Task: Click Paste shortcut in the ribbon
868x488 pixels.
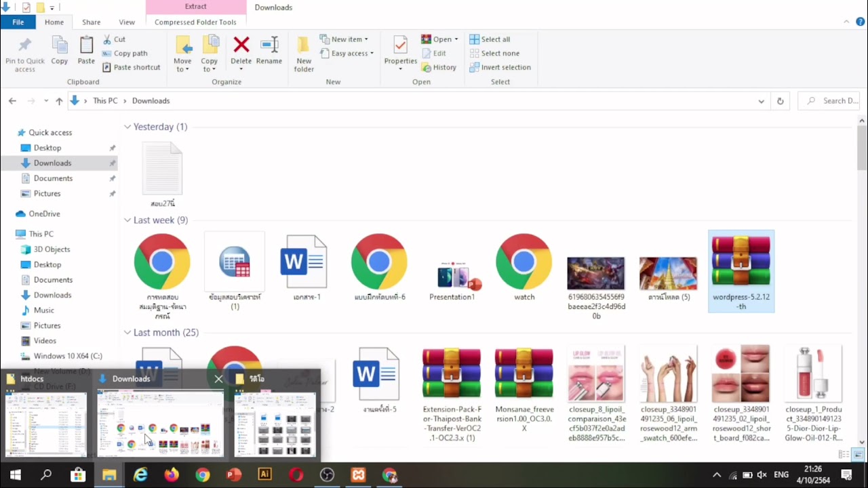Action: click(x=132, y=67)
